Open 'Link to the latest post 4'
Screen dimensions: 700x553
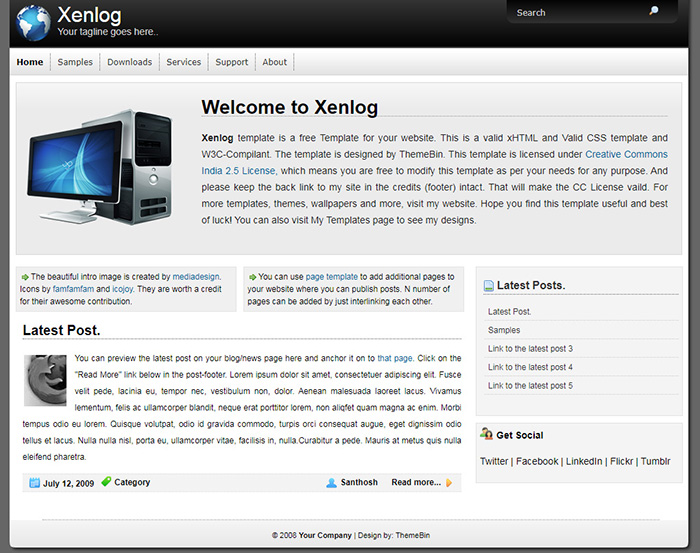click(530, 367)
